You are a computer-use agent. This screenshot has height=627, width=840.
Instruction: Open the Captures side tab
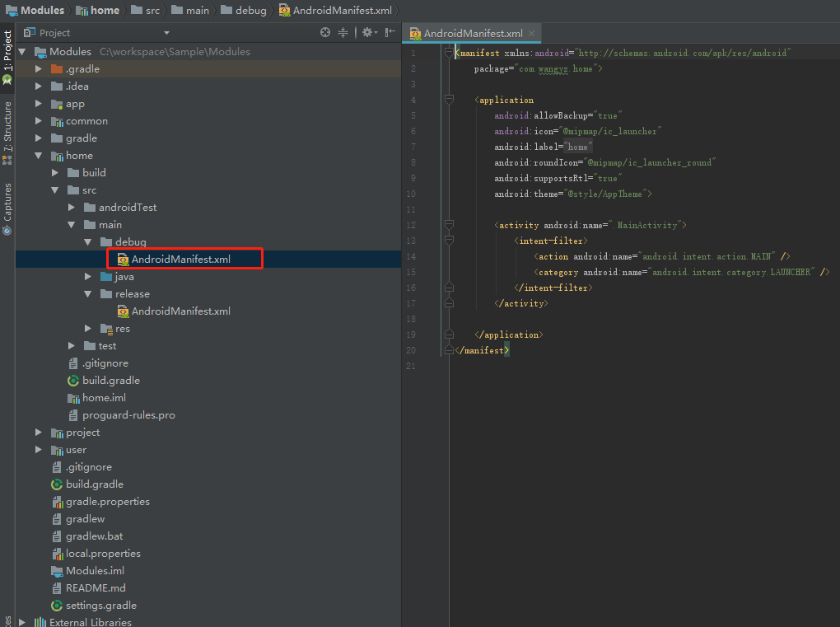point(7,206)
